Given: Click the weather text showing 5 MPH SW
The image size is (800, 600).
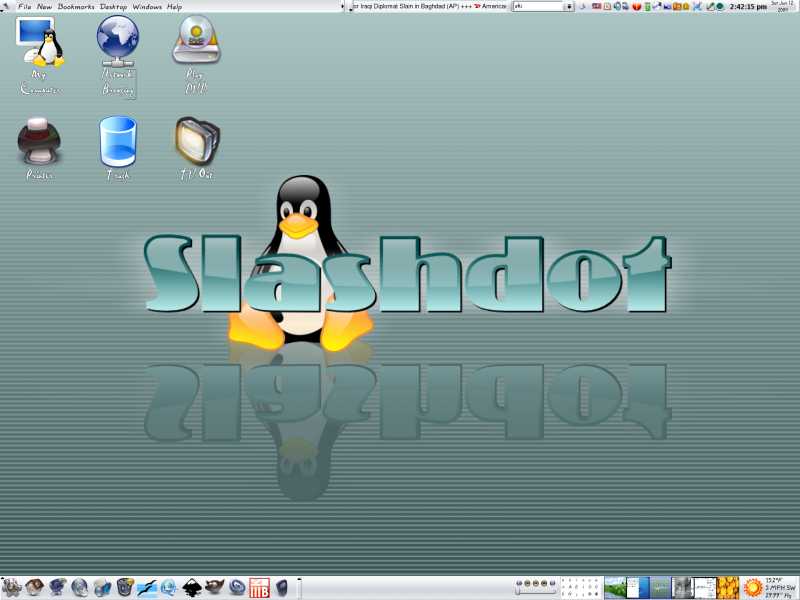Looking at the screenshot, I should [780, 588].
